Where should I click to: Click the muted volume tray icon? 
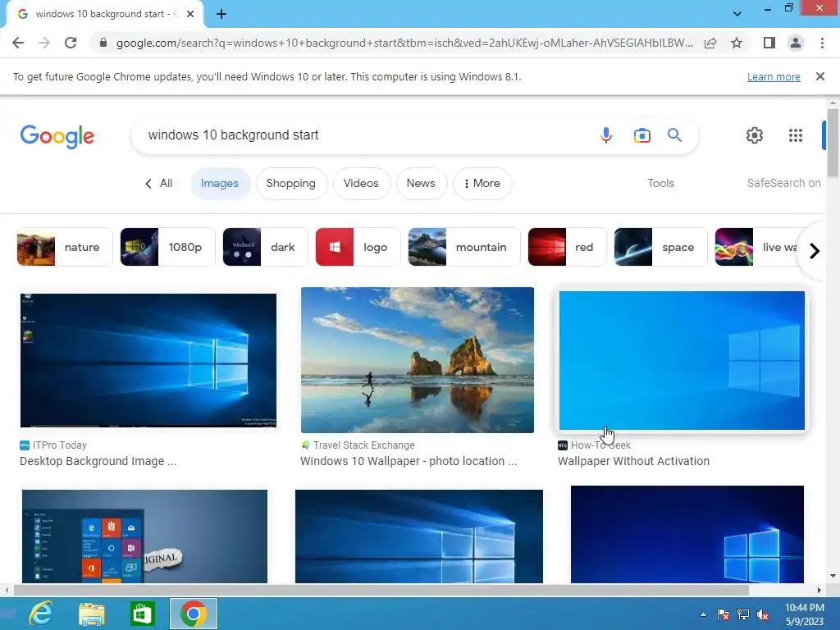pos(763,614)
